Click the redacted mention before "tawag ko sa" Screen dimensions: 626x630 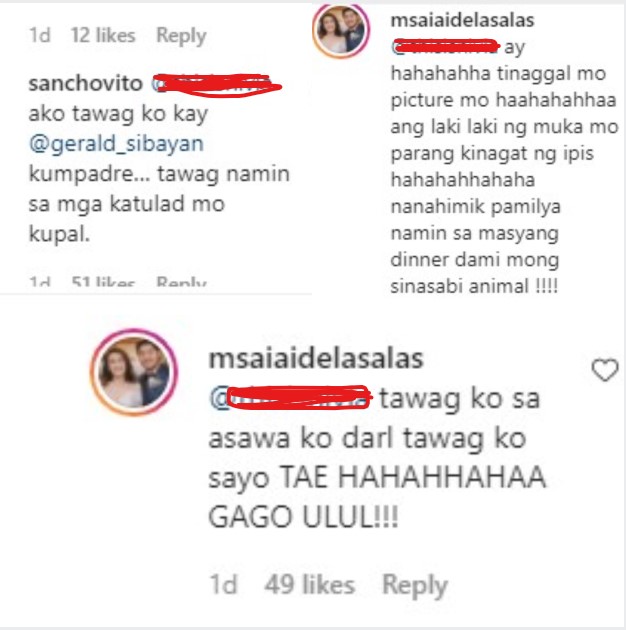coord(290,398)
